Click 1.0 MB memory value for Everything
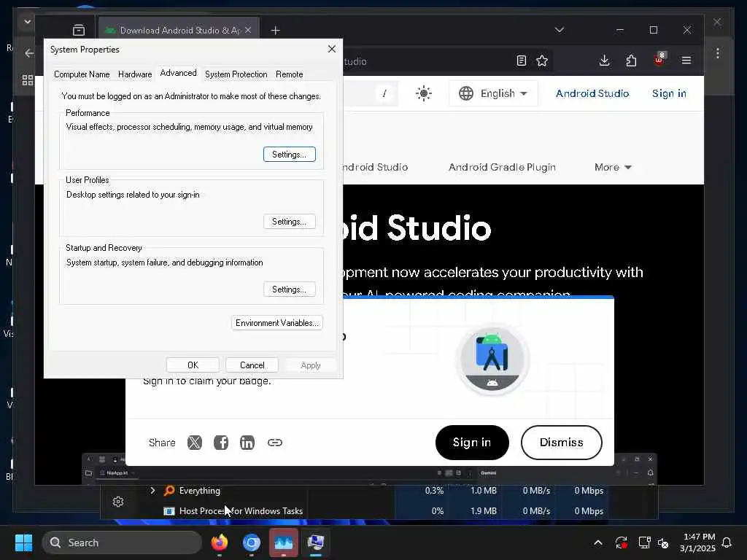 click(x=483, y=491)
